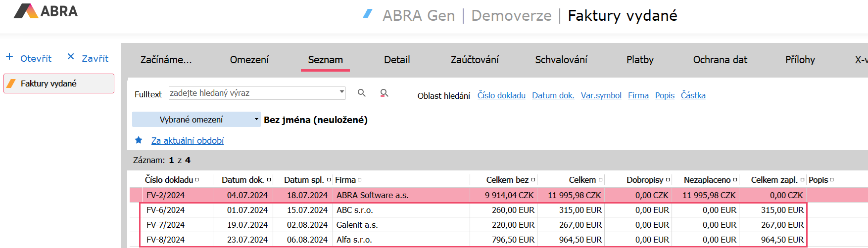Click the Var.symbol search area link

tap(601, 95)
